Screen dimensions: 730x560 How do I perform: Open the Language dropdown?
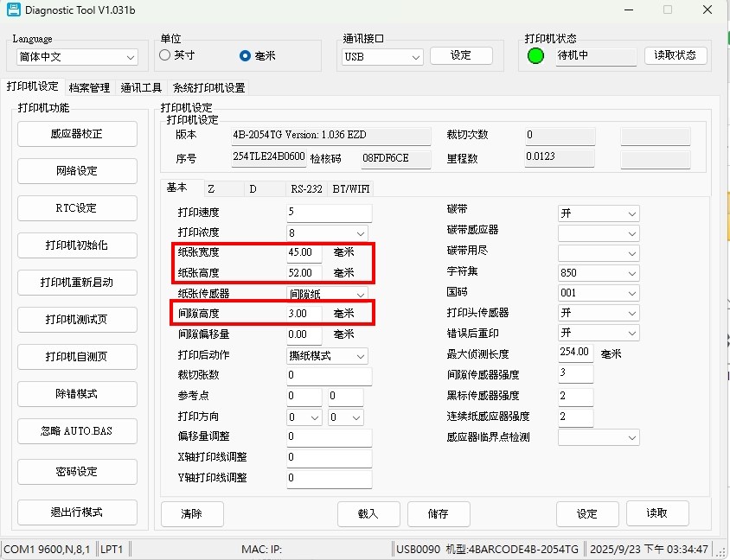pos(76,57)
